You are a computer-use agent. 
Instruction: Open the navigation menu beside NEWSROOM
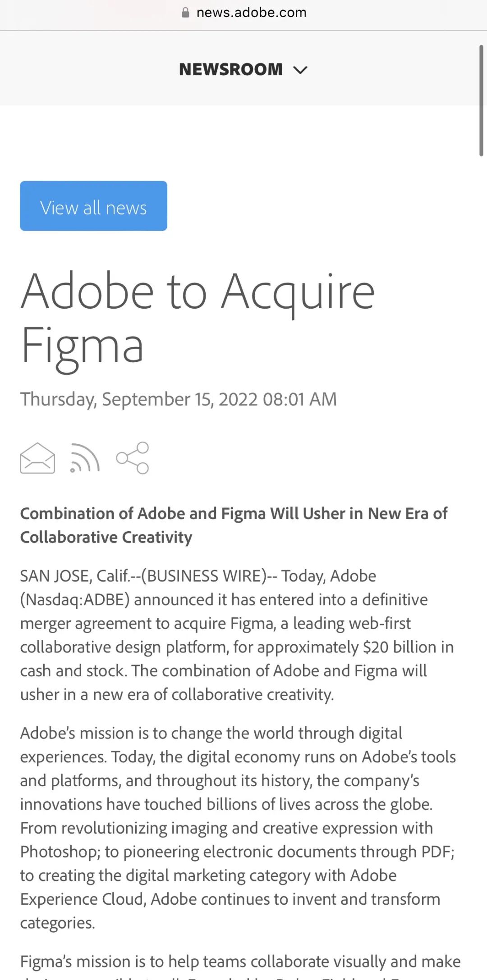[x=300, y=69]
